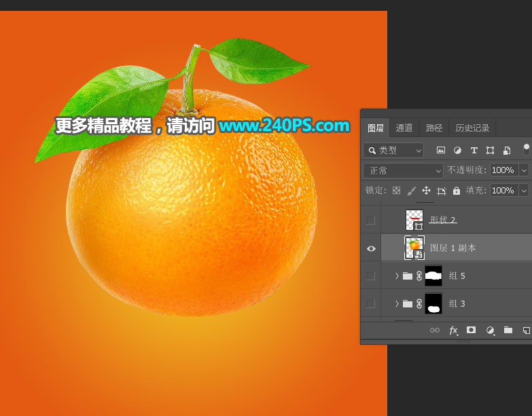Viewport: 532px width, 416px height.
Task: Select the 图层 1 副本 layer name
Action: pos(453,248)
